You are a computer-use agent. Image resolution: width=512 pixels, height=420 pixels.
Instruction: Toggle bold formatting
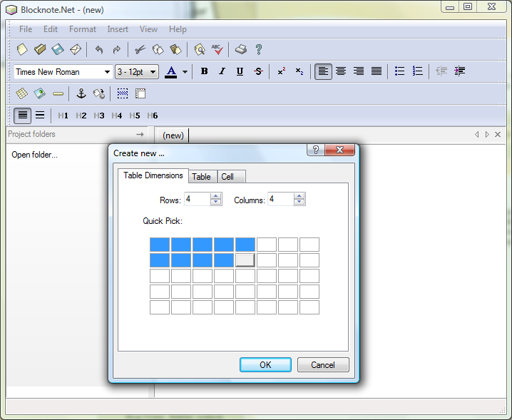pos(205,71)
